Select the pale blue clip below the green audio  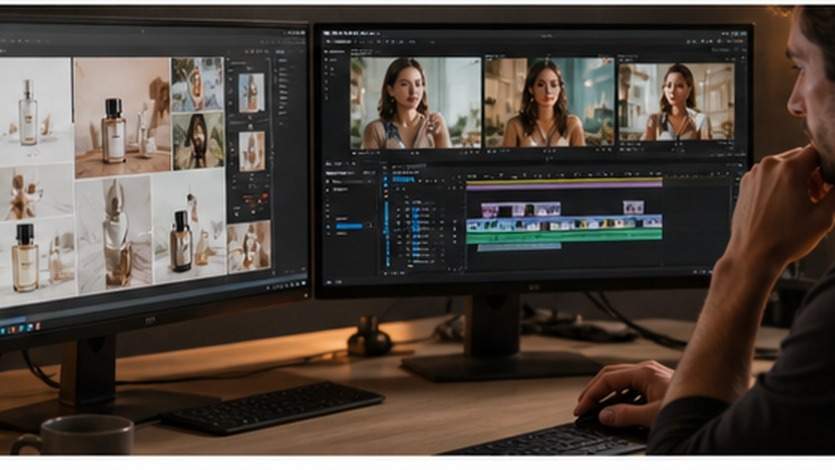[x=519, y=247]
